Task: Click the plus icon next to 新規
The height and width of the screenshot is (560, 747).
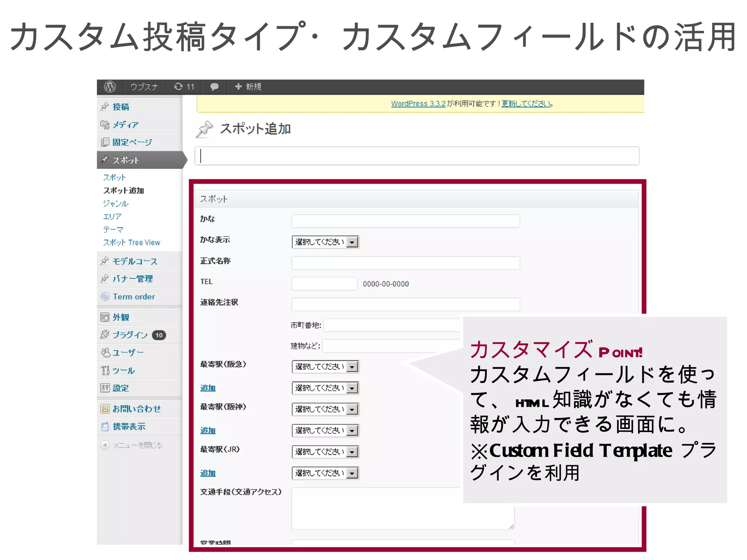Action: [x=238, y=86]
